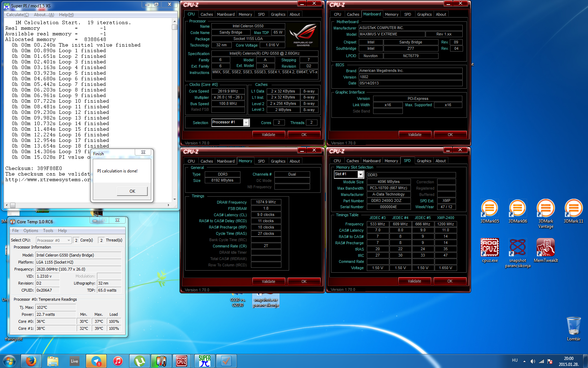Open the Lomtár recycle bin
The width and height of the screenshot is (588, 368).
573,329
